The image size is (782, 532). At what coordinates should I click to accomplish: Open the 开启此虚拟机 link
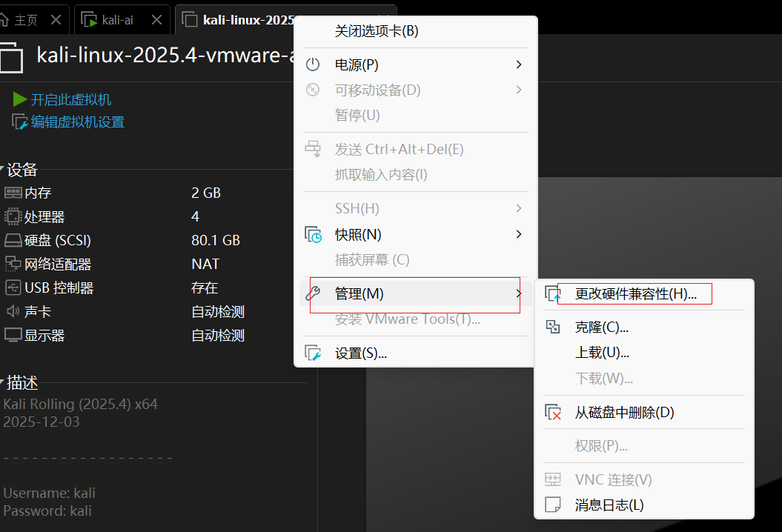71,100
